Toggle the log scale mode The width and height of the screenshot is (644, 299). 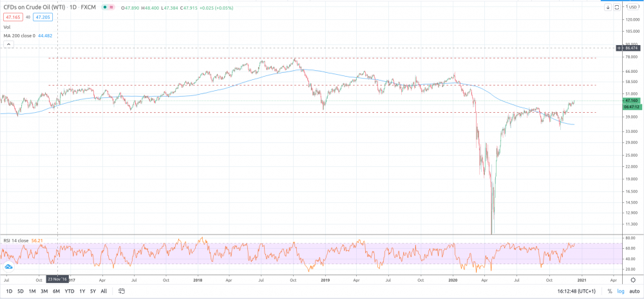[x=620, y=291]
